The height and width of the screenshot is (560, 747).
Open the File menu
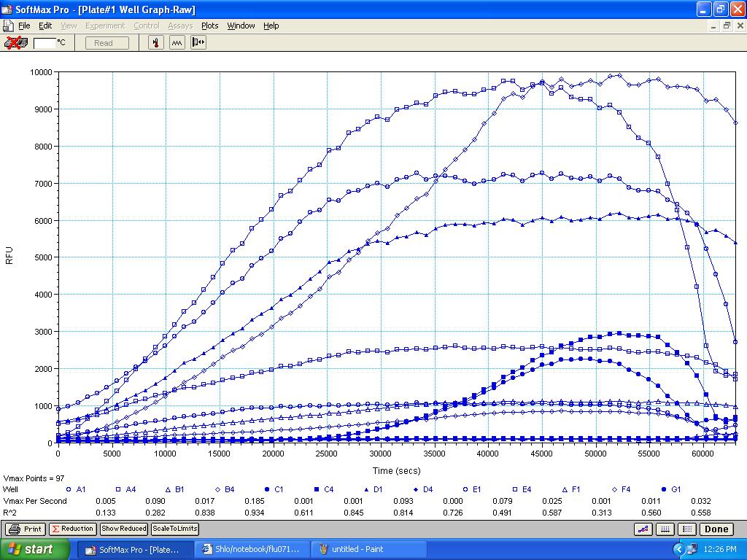point(24,26)
